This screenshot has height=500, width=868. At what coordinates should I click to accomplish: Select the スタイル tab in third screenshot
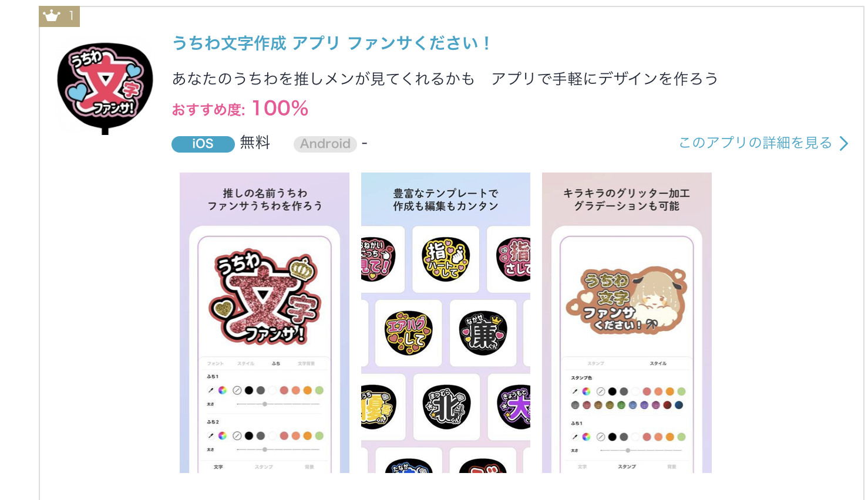coord(658,363)
